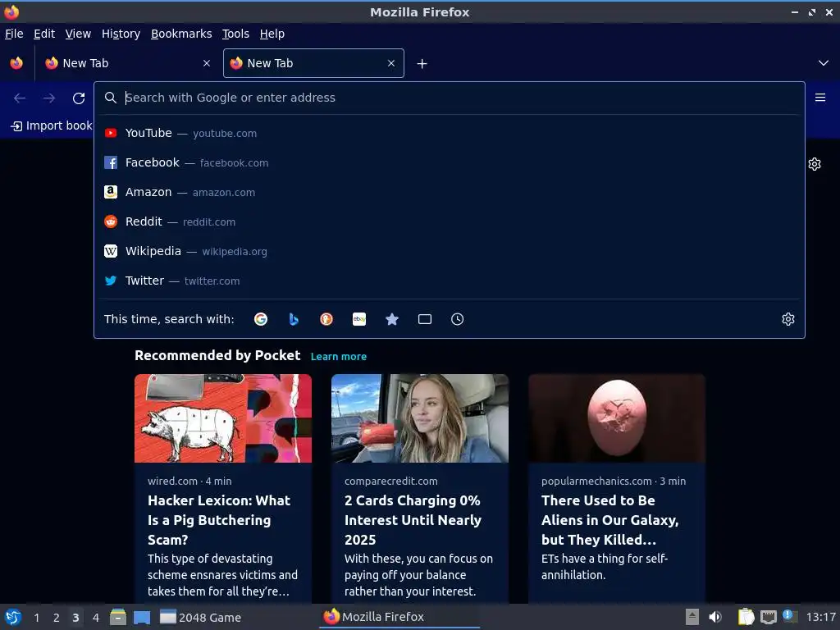Search bookmarks using the star icon

[392, 319]
